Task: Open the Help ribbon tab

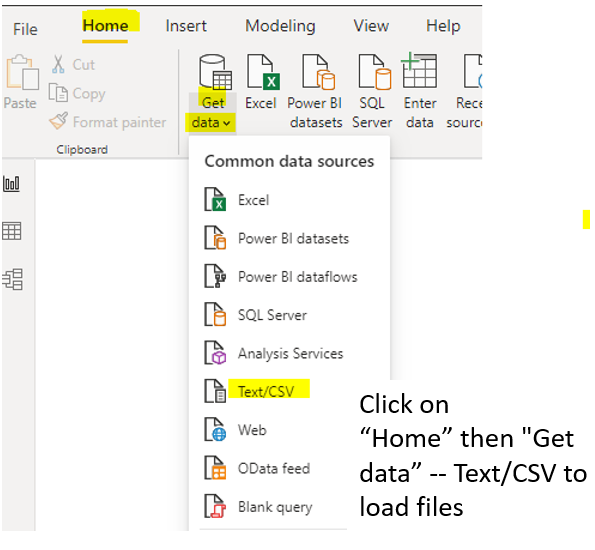Action: click(x=443, y=26)
